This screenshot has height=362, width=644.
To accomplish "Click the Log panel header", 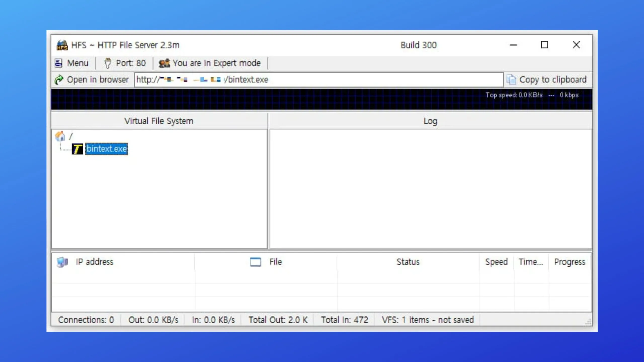I will point(430,121).
